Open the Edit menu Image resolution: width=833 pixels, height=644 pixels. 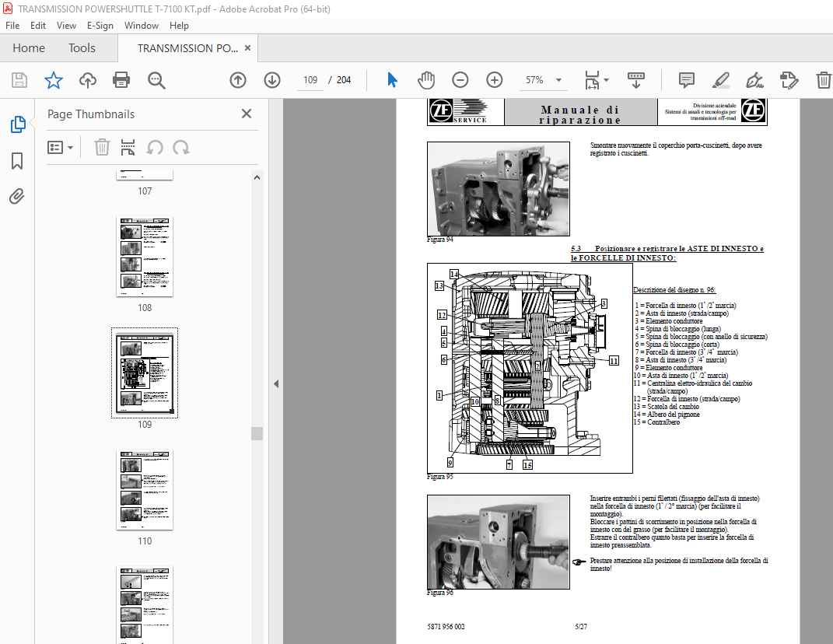37,26
